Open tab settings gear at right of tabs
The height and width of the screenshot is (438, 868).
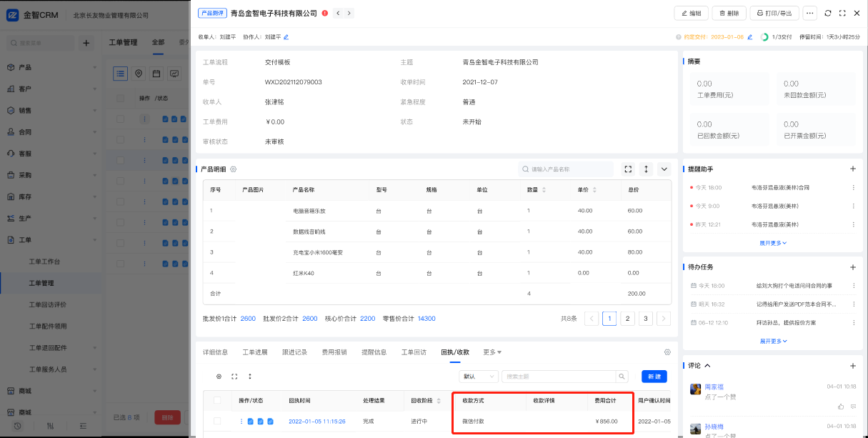point(667,352)
